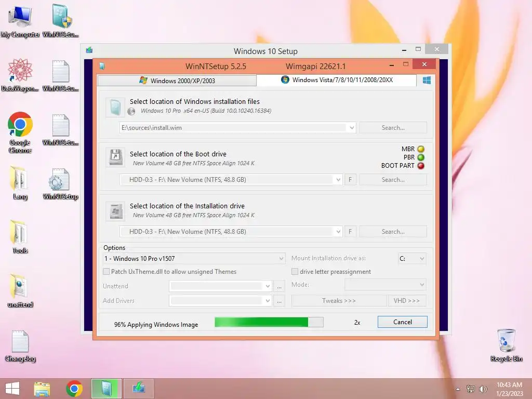Open the Mode dropdown
This screenshot has height=399, width=532.
[385, 285]
